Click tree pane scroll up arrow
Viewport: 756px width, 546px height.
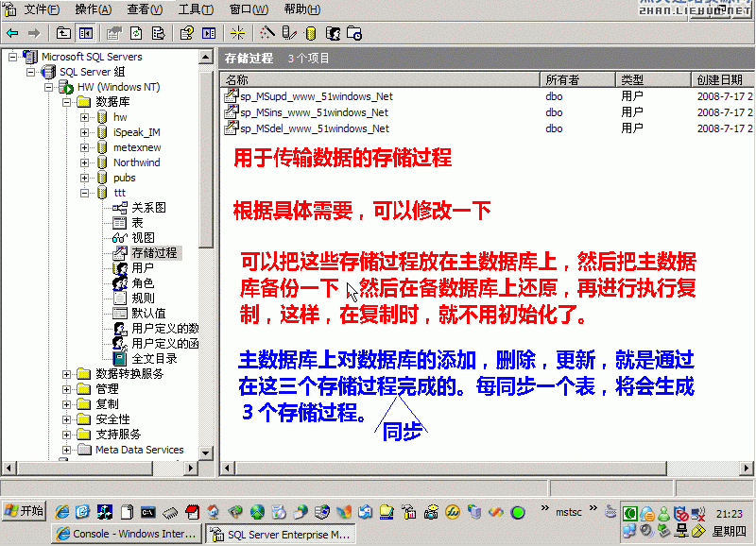pyautogui.click(x=206, y=57)
